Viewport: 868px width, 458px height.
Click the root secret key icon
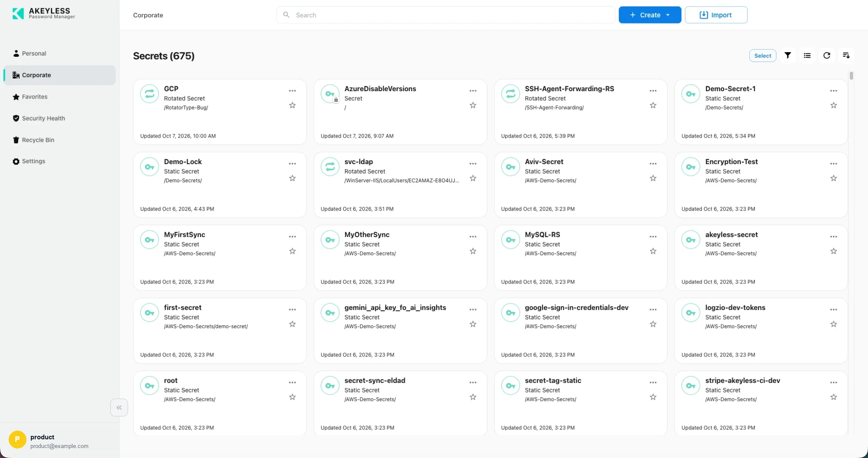(x=149, y=386)
